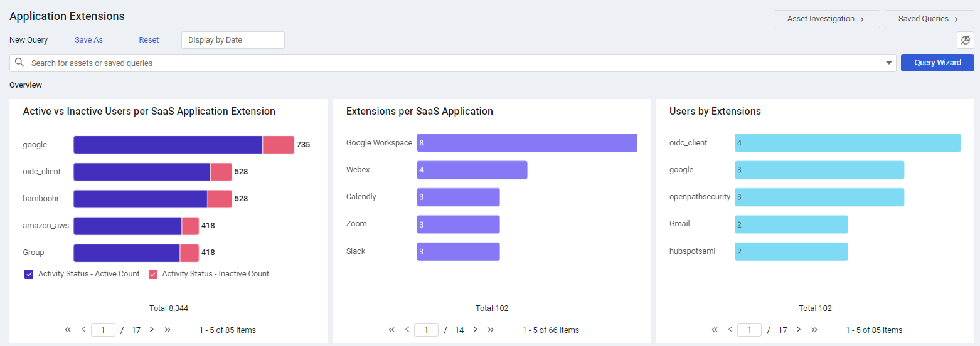
Task: Click Webex bar with value 4
Action: pyautogui.click(x=472, y=170)
